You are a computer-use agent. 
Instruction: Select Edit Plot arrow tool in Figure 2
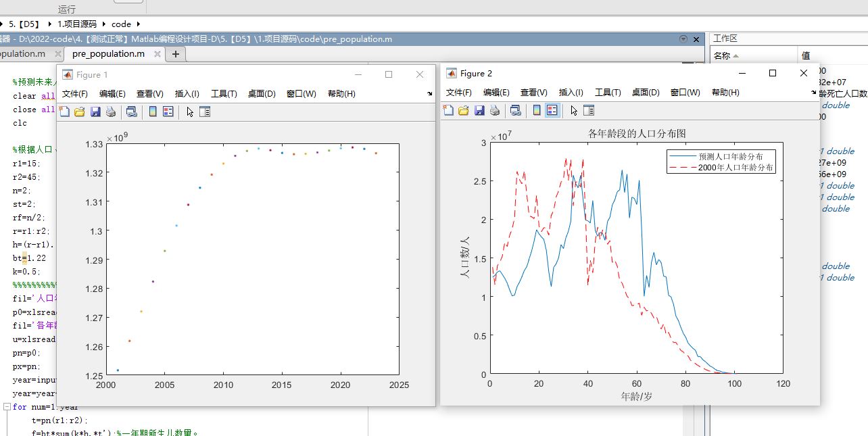(574, 110)
